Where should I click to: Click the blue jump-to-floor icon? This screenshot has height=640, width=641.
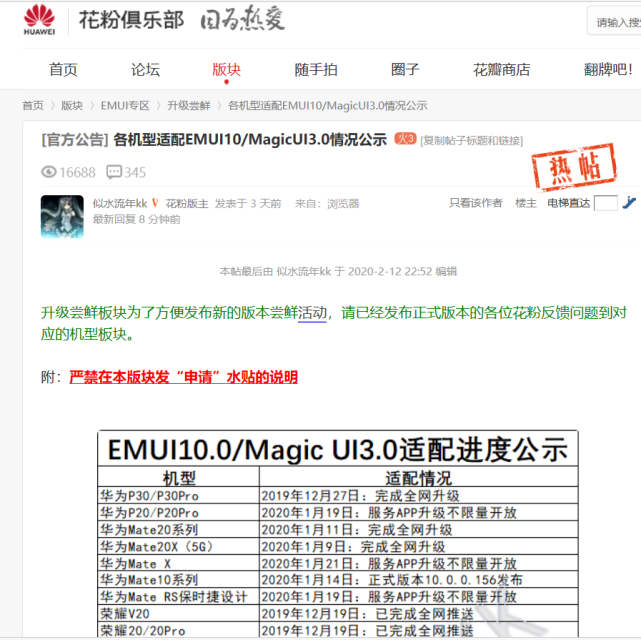(629, 202)
